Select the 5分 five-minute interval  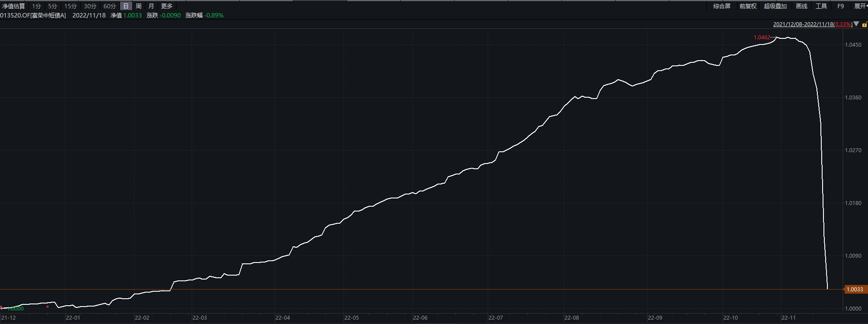(x=52, y=6)
